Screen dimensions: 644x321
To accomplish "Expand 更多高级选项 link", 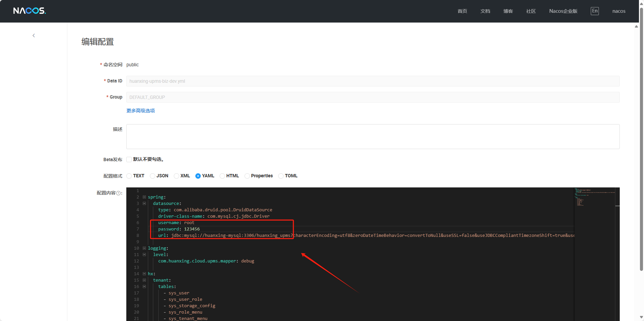I will coord(140,111).
